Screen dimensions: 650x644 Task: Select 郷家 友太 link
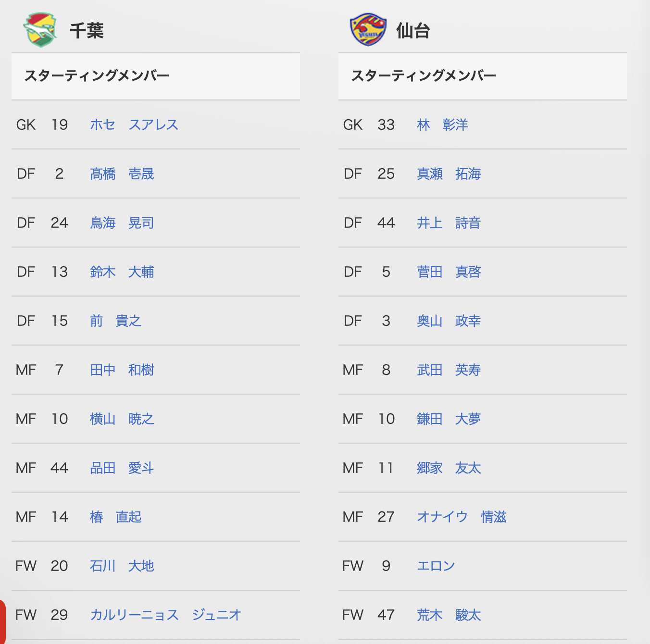coord(449,468)
